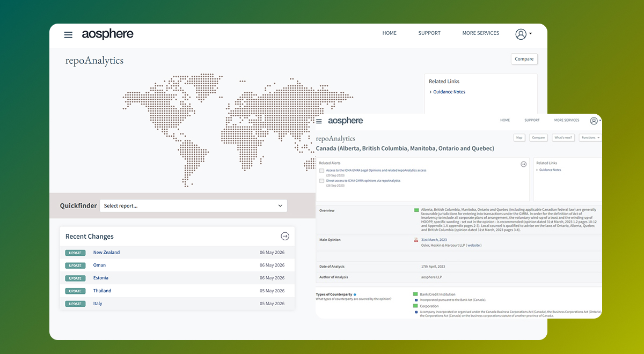Click the Compare button in the map home window
This screenshot has width=644, height=354.
click(524, 59)
